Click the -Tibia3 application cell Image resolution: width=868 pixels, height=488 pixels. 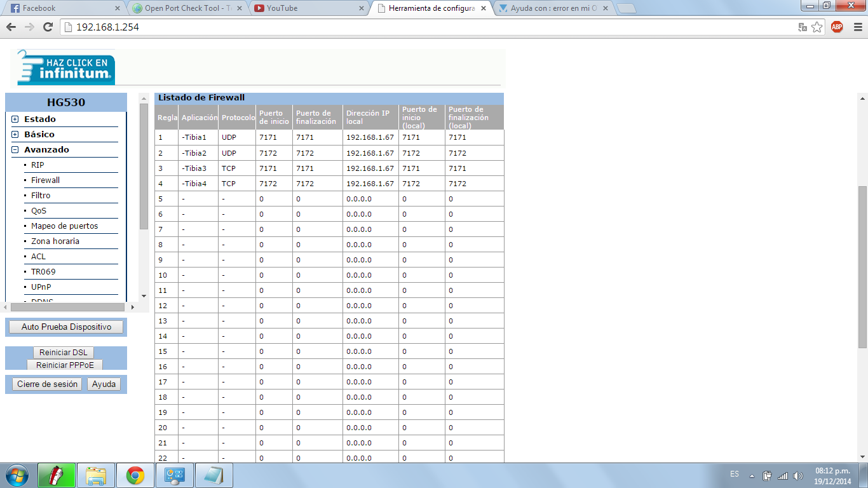[198, 168]
